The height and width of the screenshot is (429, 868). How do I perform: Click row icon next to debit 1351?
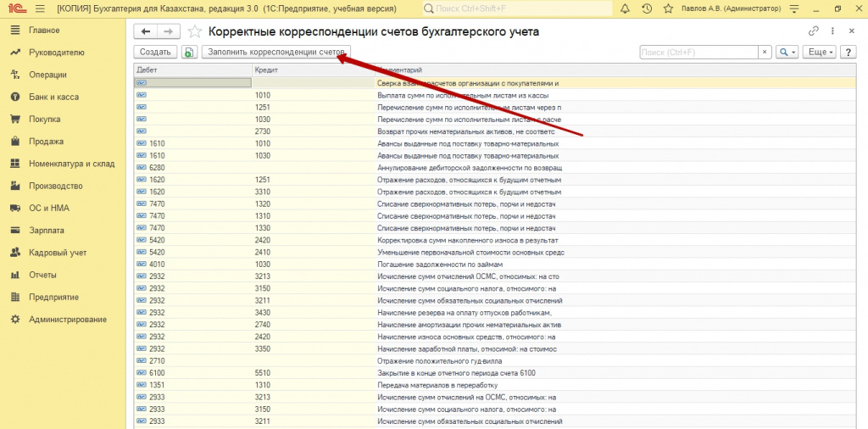click(142, 385)
